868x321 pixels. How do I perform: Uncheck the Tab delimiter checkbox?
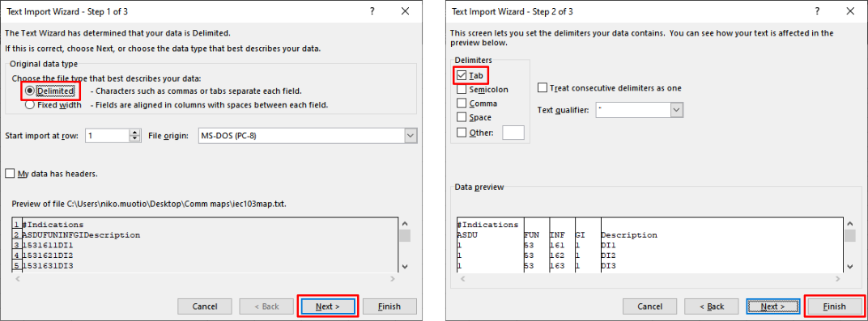coord(462,75)
